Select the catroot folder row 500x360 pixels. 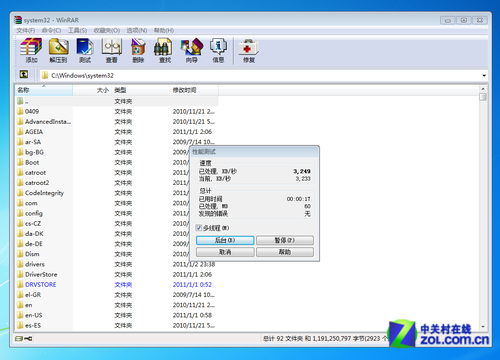coord(103,172)
